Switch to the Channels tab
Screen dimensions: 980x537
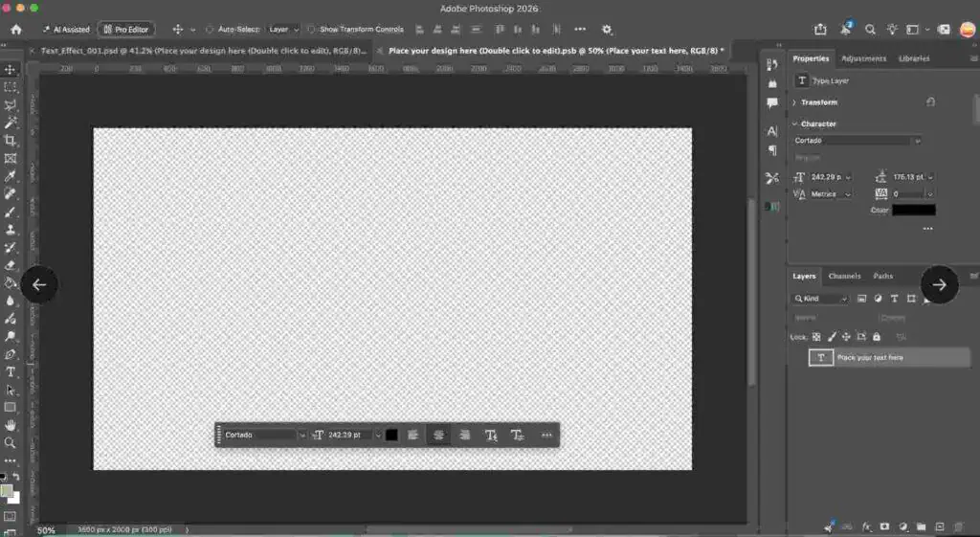tap(844, 277)
